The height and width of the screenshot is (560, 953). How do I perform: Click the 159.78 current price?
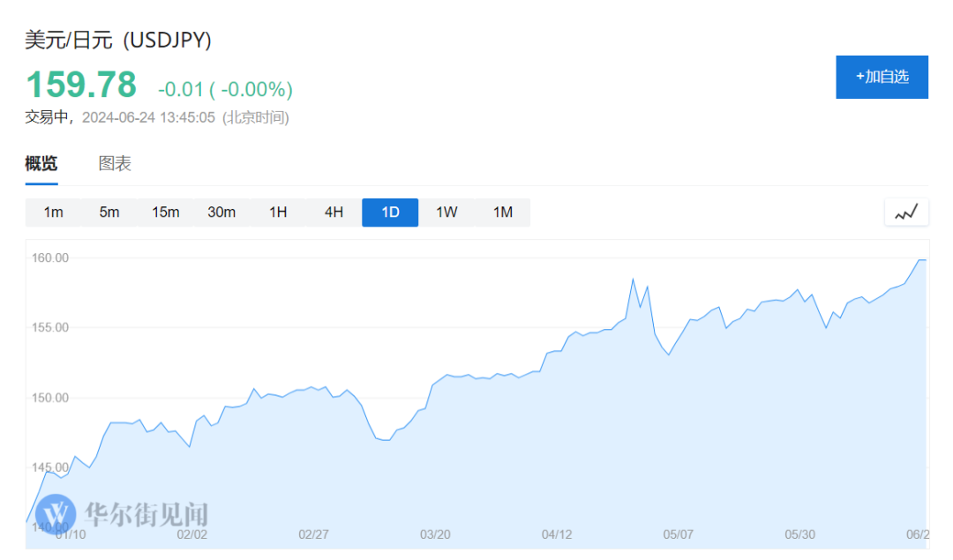point(81,85)
